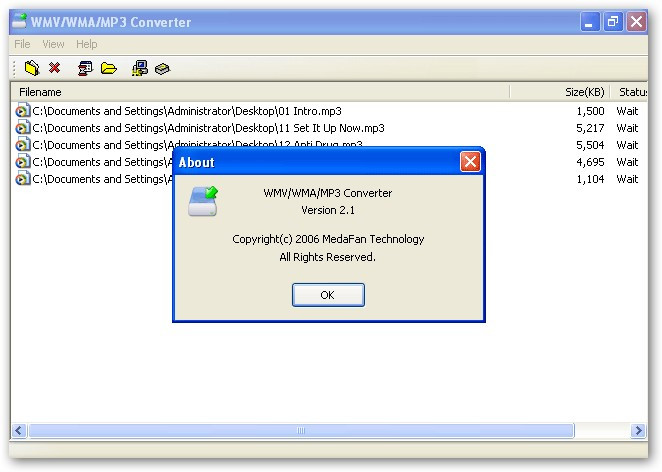Click the add files folder icon in toolbar
Viewport: 662px width, 472px height.
[32, 68]
